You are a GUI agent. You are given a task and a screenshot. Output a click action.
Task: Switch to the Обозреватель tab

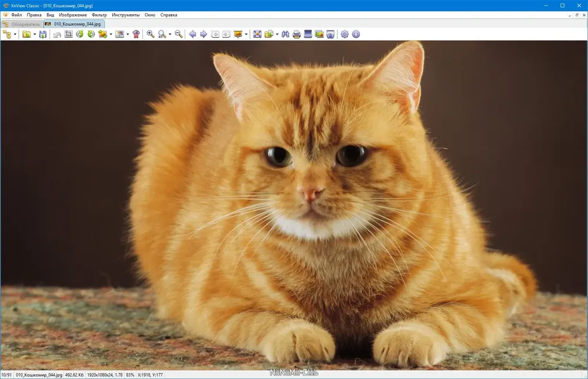point(22,24)
